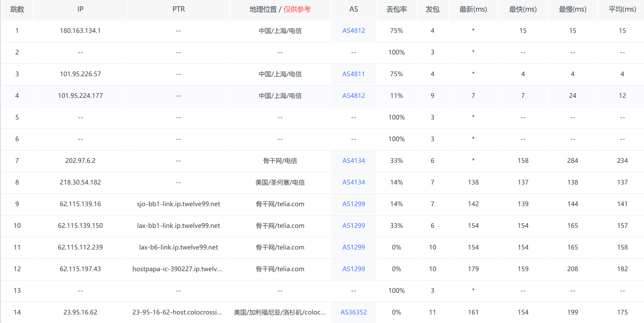Click the 234 average latency value
644x323 pixels.
point(622,161)
